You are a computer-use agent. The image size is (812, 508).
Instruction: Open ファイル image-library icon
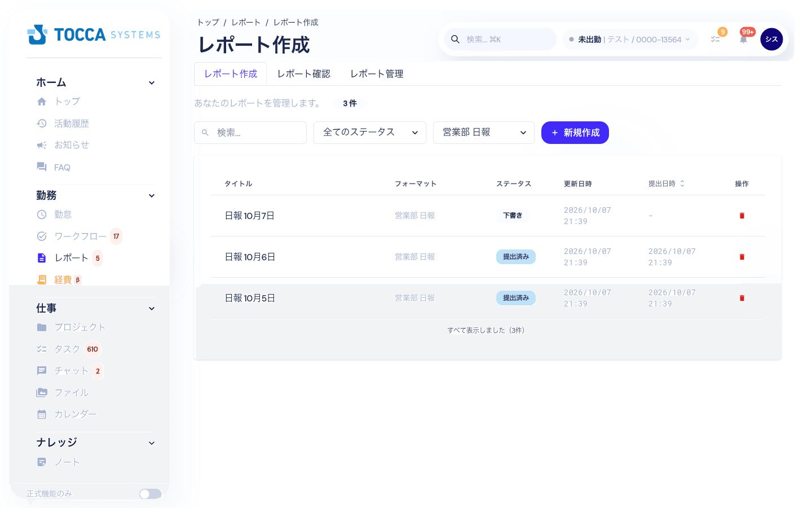coord(42,393)
